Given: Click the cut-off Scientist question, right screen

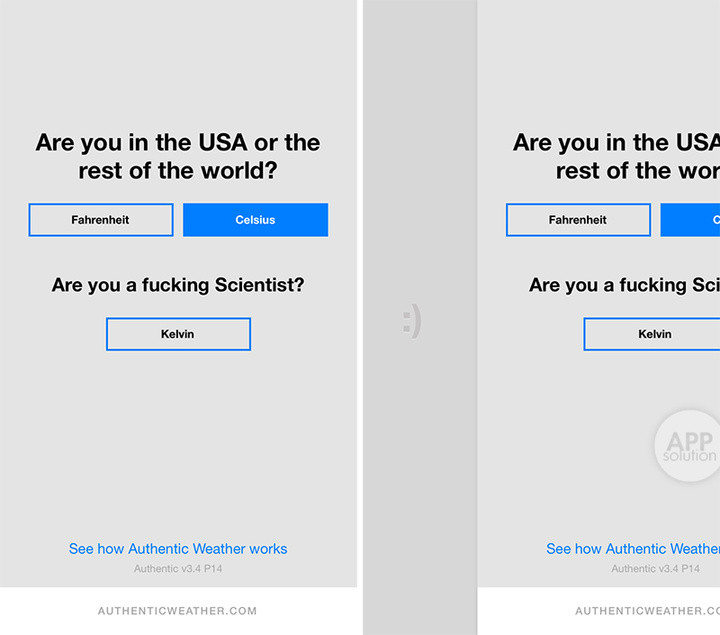Looking at the screenshot, I should pyautogui.click(x=625, y=286).
